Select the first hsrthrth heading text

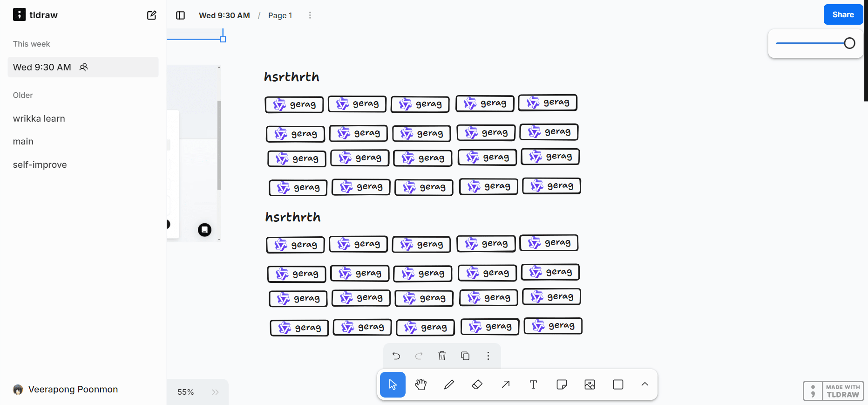[x=292, y=76]
